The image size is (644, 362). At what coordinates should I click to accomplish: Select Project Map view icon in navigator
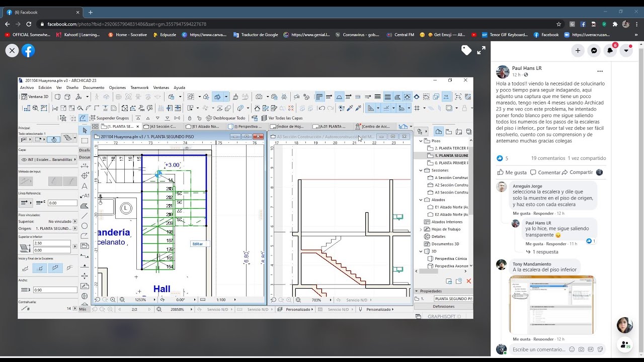coord(439,132)
